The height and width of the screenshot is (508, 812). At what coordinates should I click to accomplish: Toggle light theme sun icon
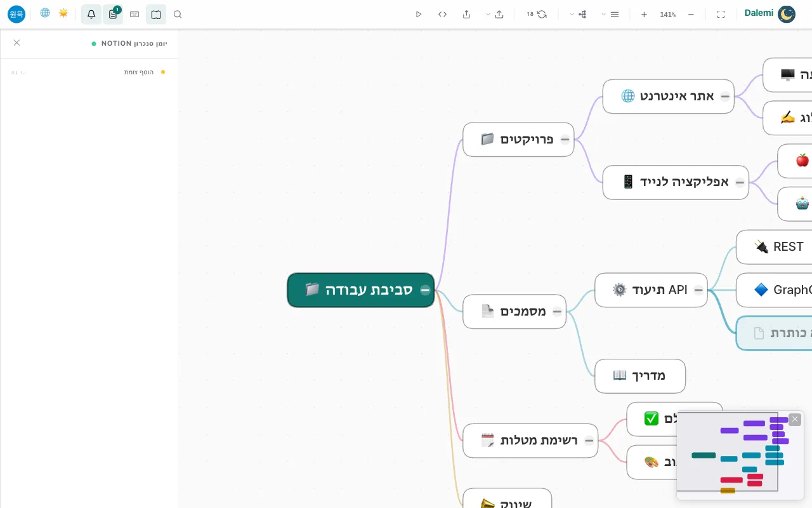63,13
